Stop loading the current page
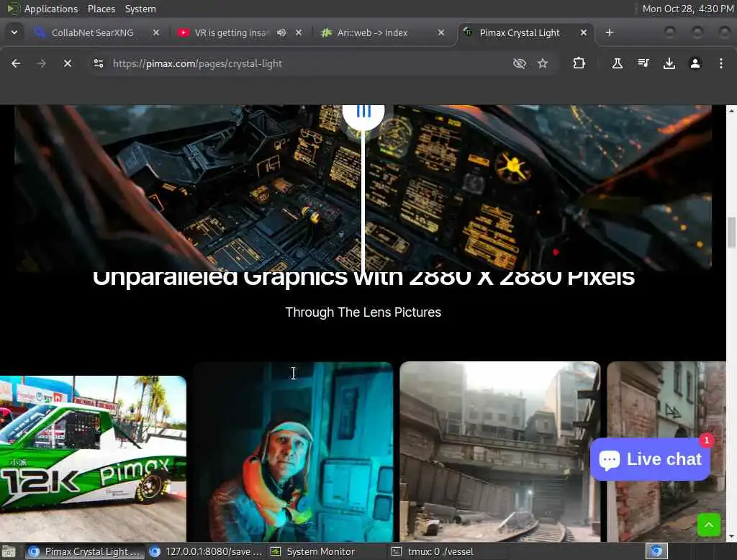Viewport: 737px width, 560px height. [x=67, y=63]
